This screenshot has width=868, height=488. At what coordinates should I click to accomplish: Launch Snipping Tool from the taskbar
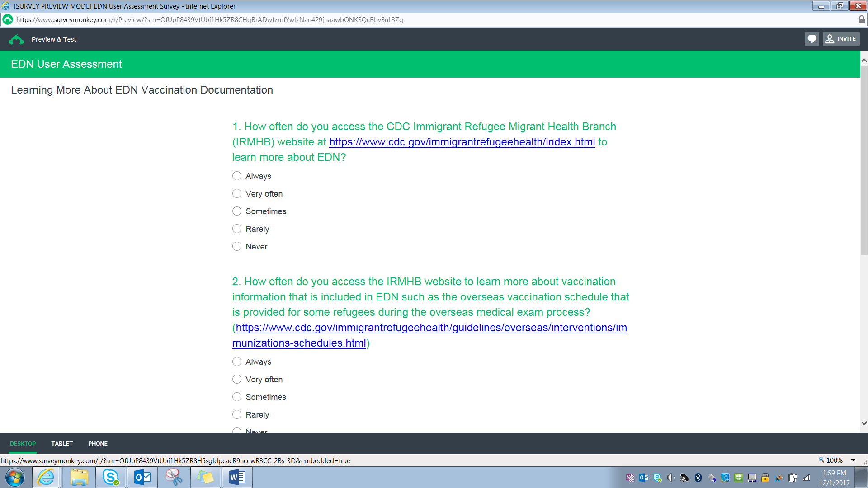174,477
